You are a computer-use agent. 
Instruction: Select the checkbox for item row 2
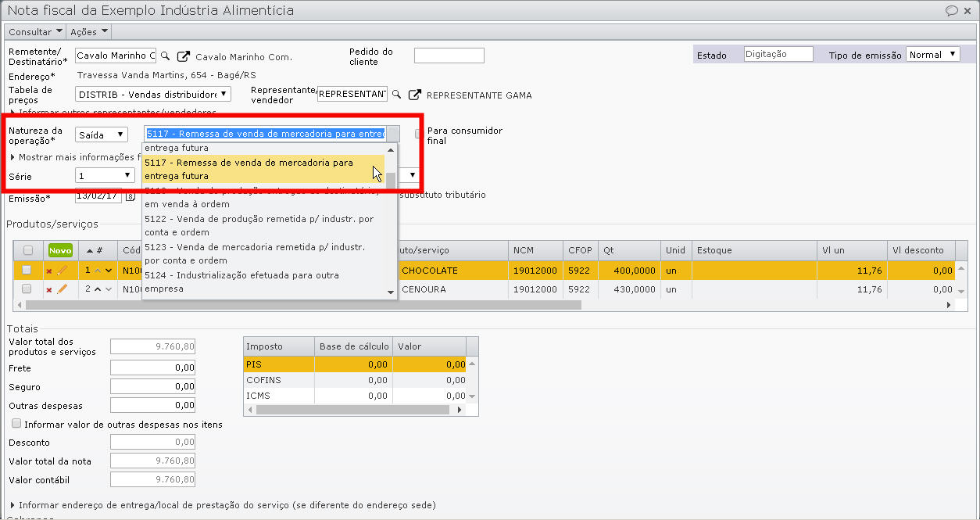tap(27, 289)
